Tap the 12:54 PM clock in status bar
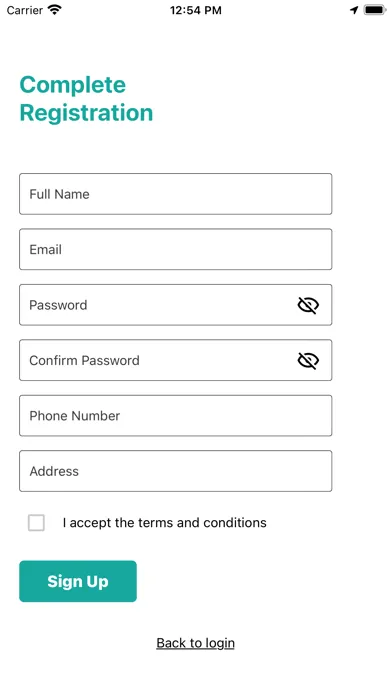This screenshot has height=696, width=392. coord(196,10)
